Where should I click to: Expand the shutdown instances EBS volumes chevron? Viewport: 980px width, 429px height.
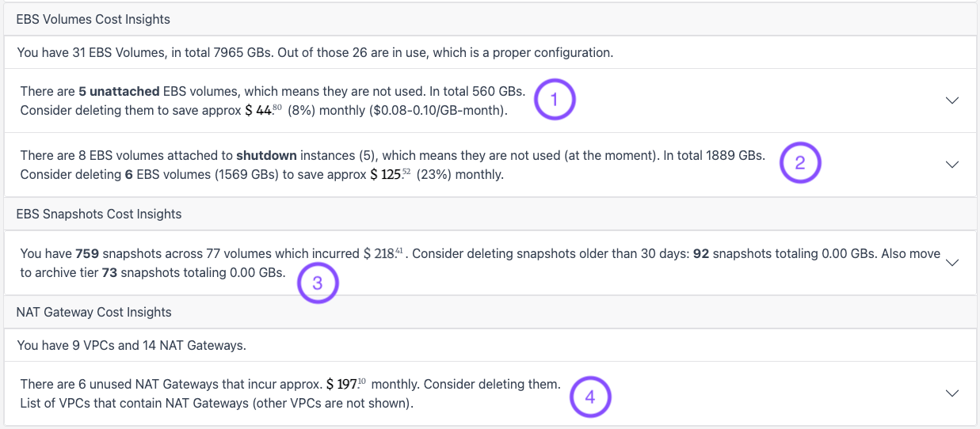pyautogui.click(x=952, y=165)
